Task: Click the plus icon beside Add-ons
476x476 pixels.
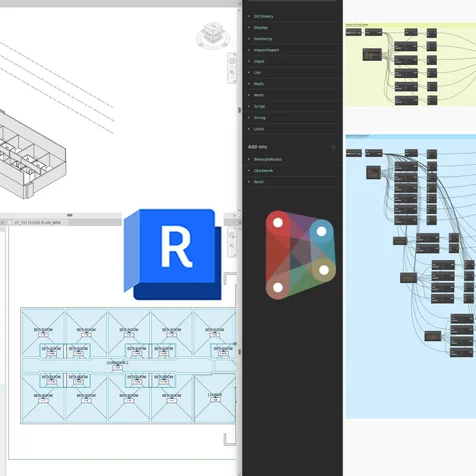Action: [333, 147]
